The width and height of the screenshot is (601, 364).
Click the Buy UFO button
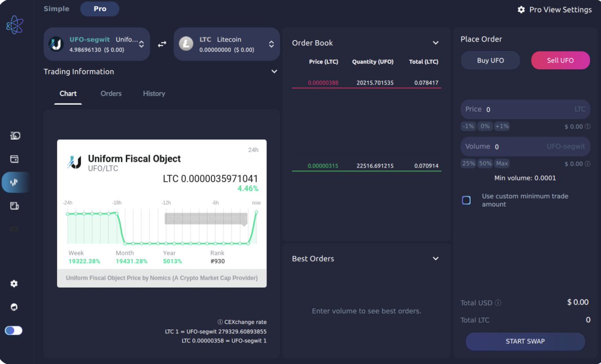click(490, 60)
